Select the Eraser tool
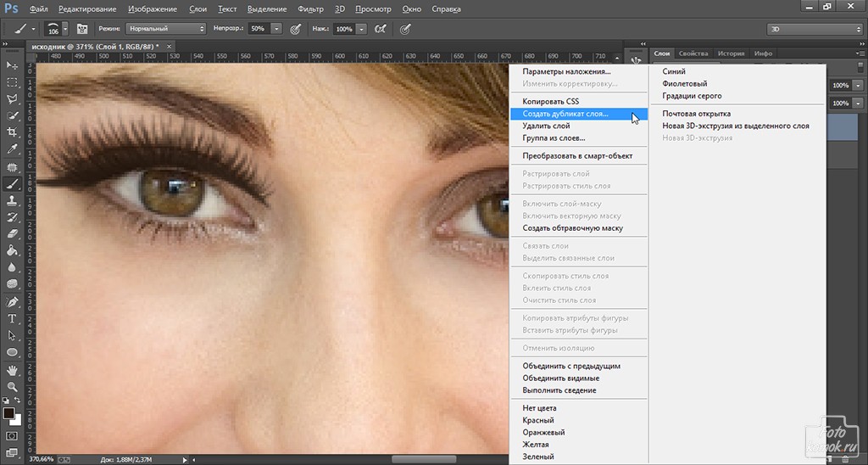868x465 pixels. pos(12,233)
